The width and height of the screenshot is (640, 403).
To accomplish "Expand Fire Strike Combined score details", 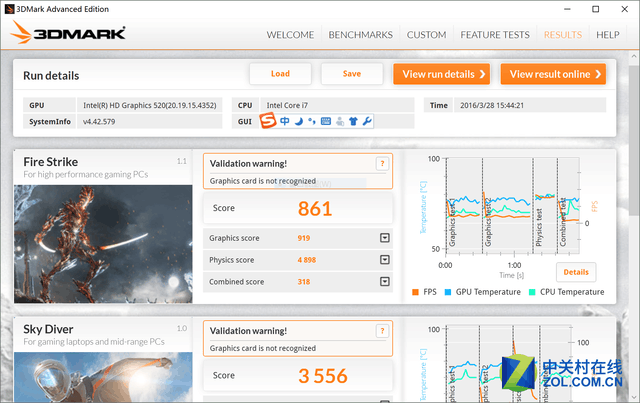I will coord(384,281).
